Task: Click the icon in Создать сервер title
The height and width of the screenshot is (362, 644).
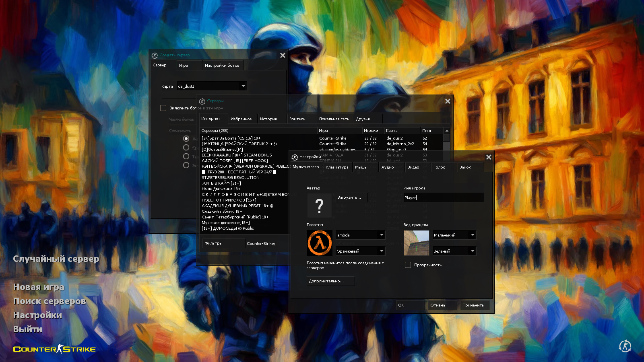Action: tap(155, 55)
